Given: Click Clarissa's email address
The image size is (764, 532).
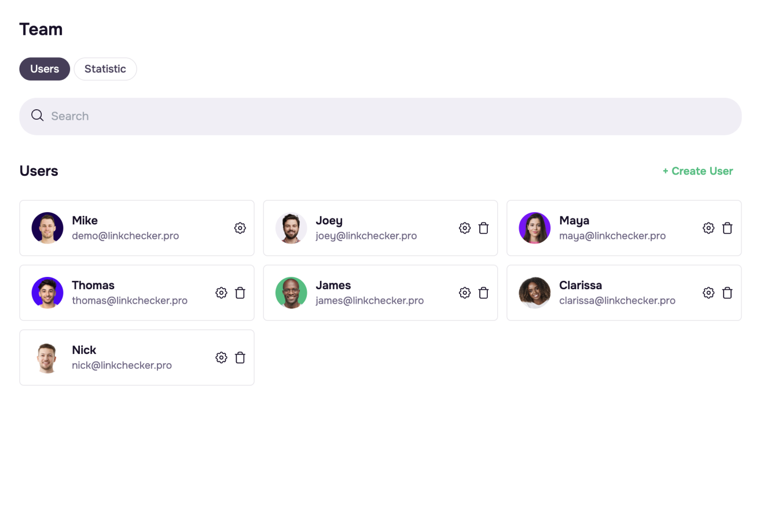Looking at the screenshot, I should click(617, 301).
